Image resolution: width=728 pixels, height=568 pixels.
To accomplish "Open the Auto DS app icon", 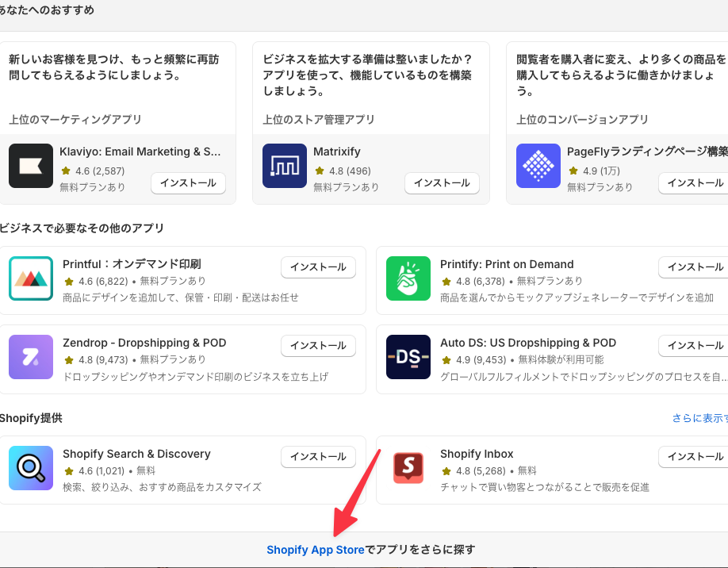I will [x=408, y=357].
